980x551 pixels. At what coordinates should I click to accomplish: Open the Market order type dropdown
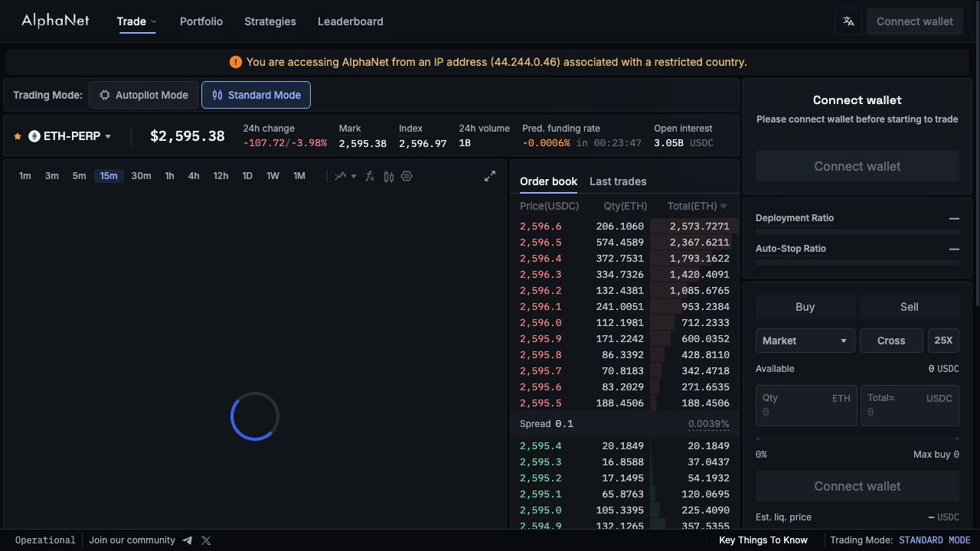tap(805, 341)
